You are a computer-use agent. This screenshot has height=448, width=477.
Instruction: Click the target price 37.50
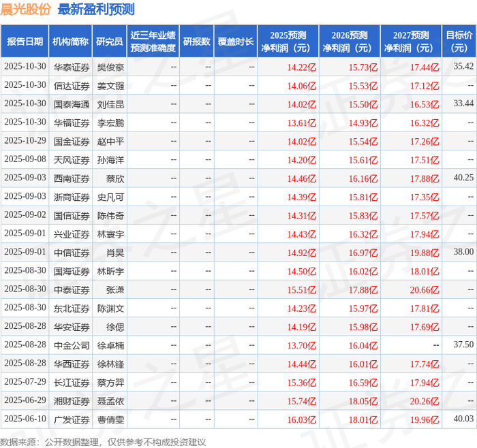(x=463, y=345)
